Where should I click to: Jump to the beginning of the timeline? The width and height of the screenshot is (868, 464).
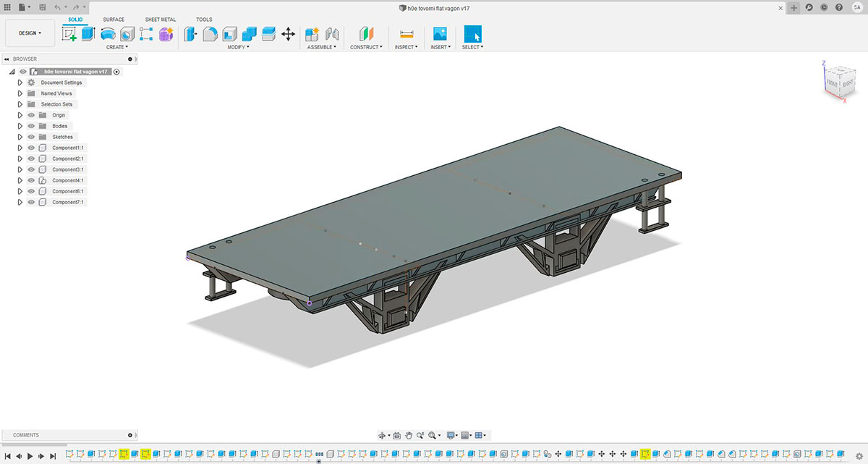(x=8, y=456)
